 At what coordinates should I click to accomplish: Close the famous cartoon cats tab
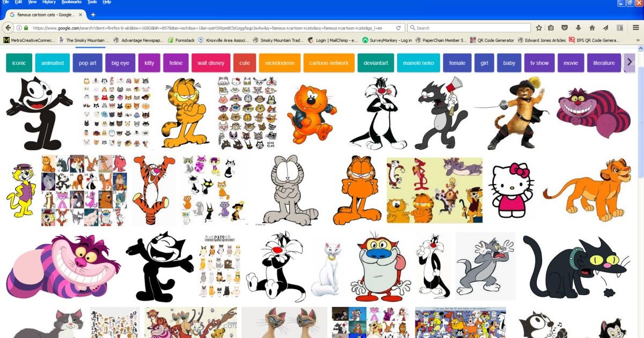click(82, 14)
